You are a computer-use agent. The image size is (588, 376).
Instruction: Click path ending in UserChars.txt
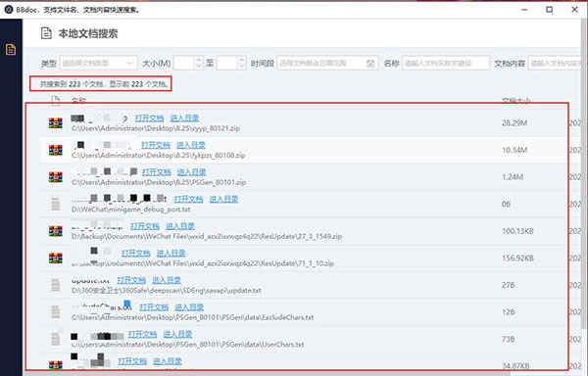pyautogui.click(x=187, y=345)
